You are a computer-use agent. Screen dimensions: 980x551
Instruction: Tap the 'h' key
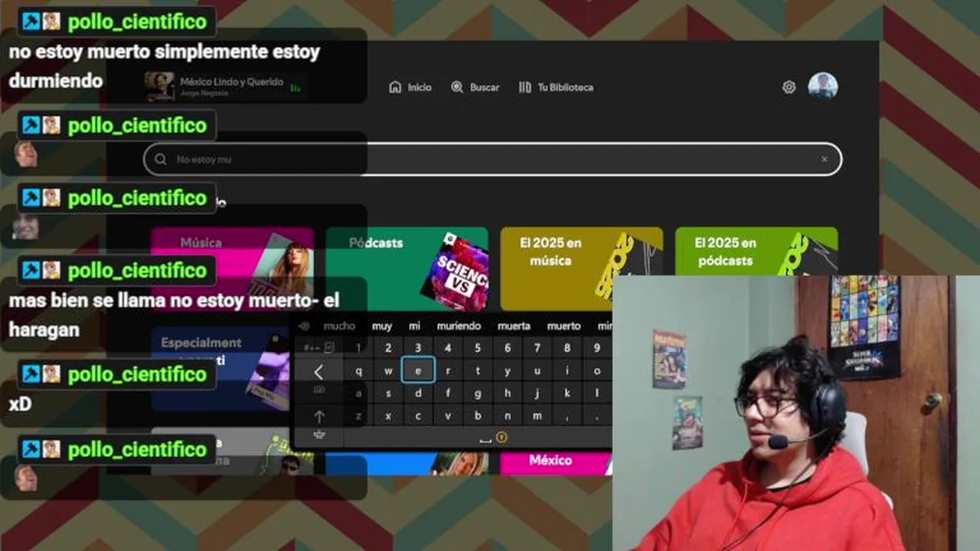coord(508,393)
